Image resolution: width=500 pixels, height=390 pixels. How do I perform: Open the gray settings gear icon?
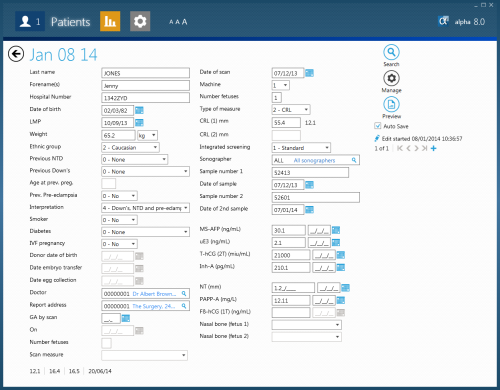coord(140,21)
